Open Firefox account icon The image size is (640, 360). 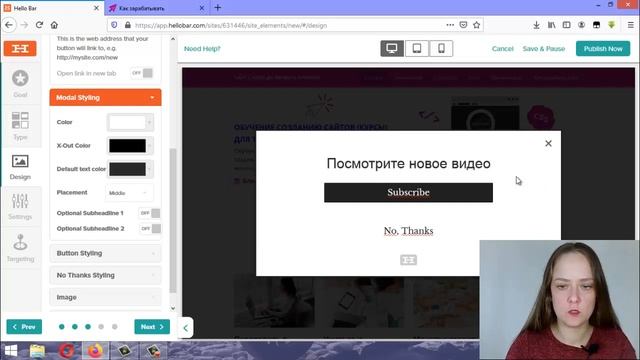coord(581,25)
